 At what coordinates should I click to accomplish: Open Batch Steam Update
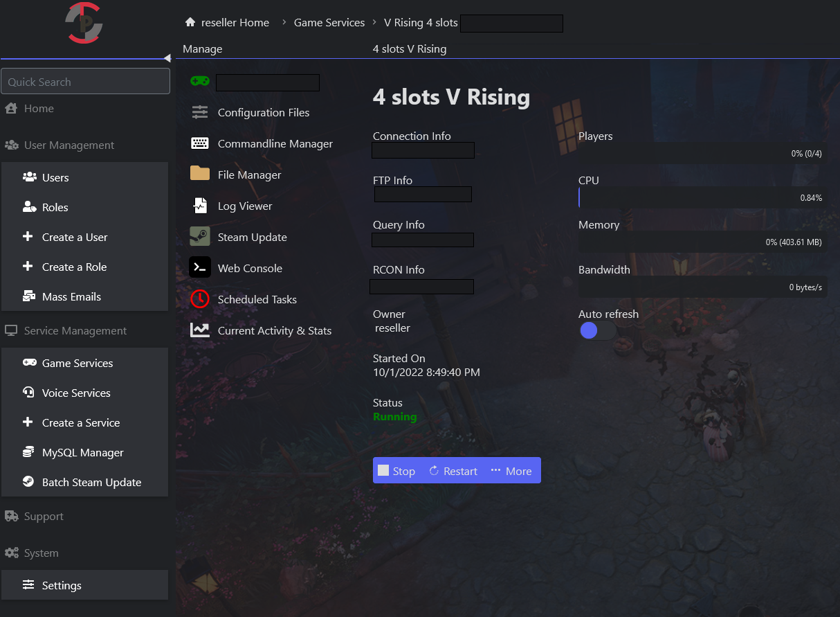tap(91, 483)
